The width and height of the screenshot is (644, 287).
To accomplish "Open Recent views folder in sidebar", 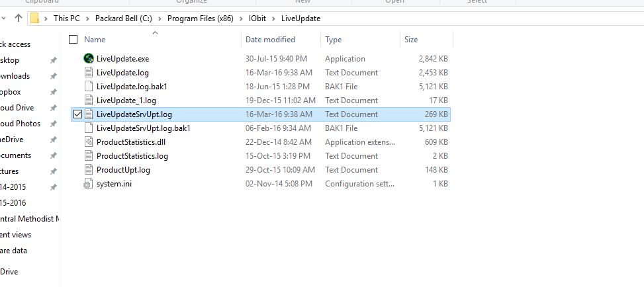I will coord(16,235).
